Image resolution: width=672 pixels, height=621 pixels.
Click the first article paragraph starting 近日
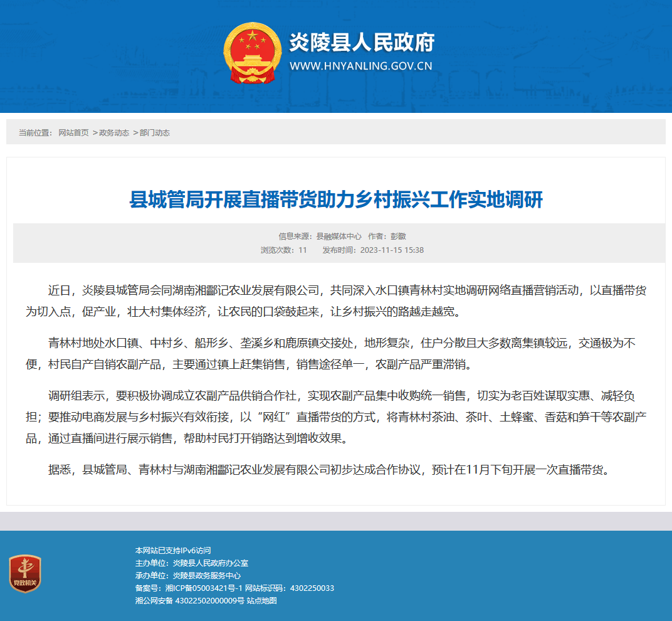tap(336, 300)
